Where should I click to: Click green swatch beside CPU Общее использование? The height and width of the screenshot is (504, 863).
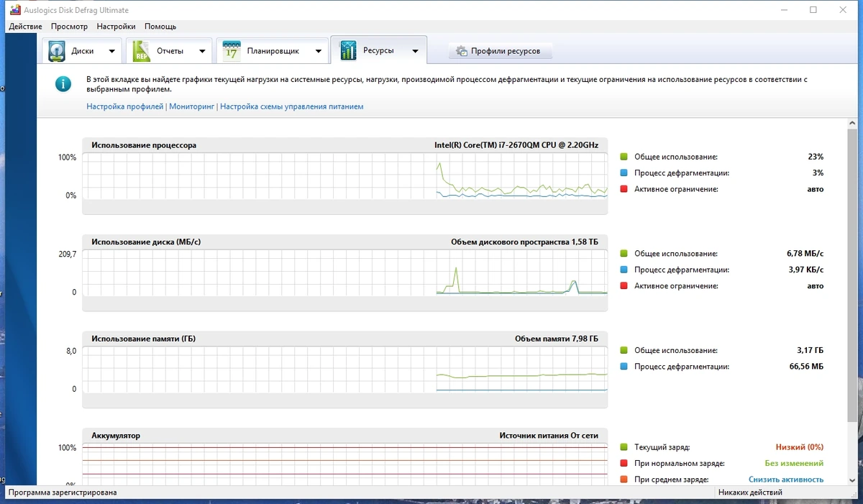(x=624, y=156)
